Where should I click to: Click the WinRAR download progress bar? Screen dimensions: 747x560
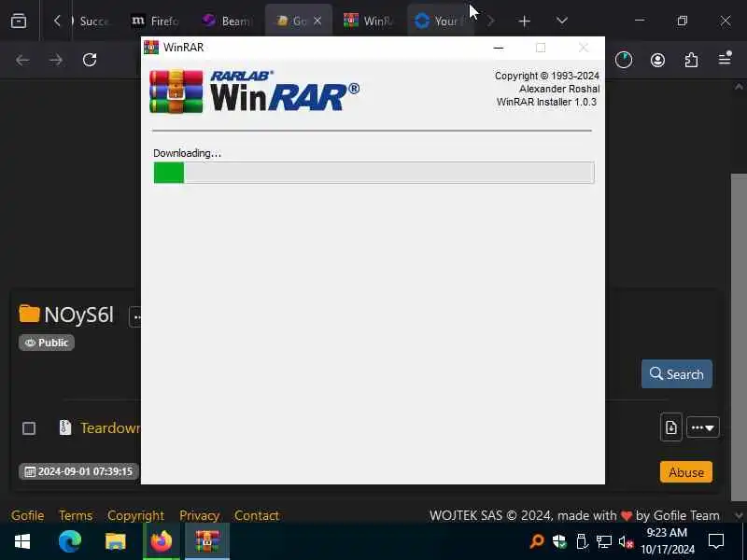pyautogui.click(x=374, y=173)
